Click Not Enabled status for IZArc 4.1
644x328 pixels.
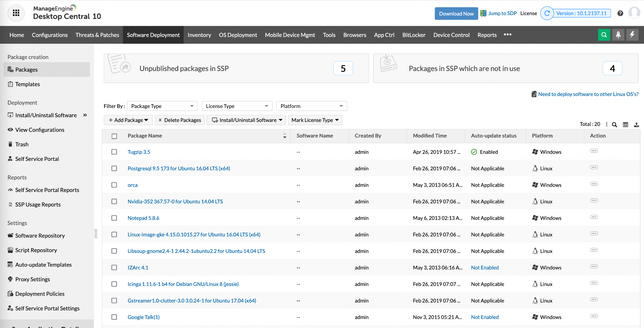(485, 268)
